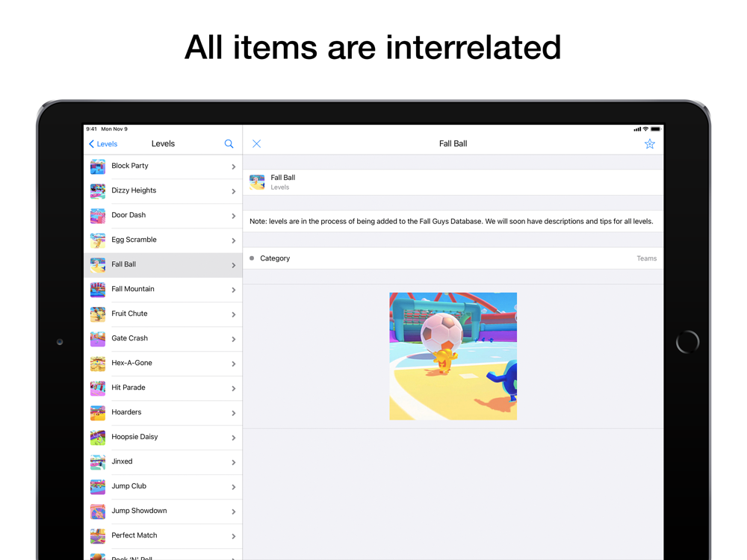
Task: Click the note about levels being added
Action: (x=451, y=222)
